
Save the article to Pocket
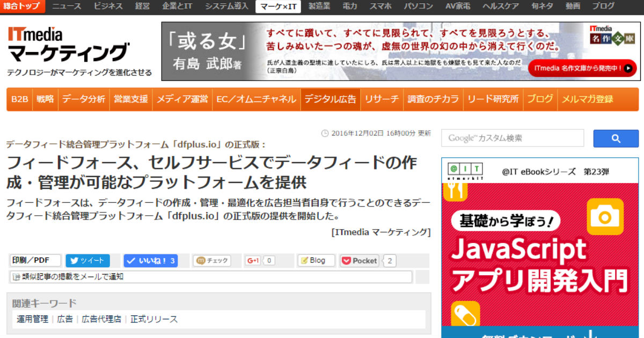[x=360, y=261]
